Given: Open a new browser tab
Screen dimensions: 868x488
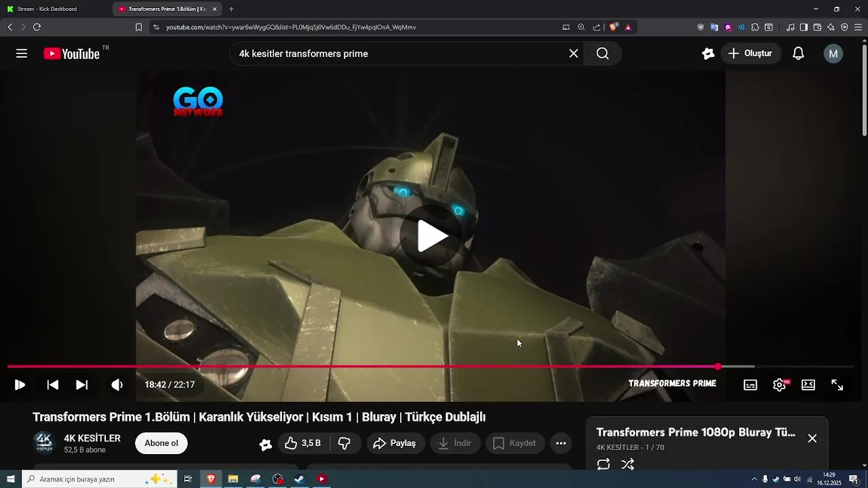Looking at the screenshot, I should tap(231, 9).
